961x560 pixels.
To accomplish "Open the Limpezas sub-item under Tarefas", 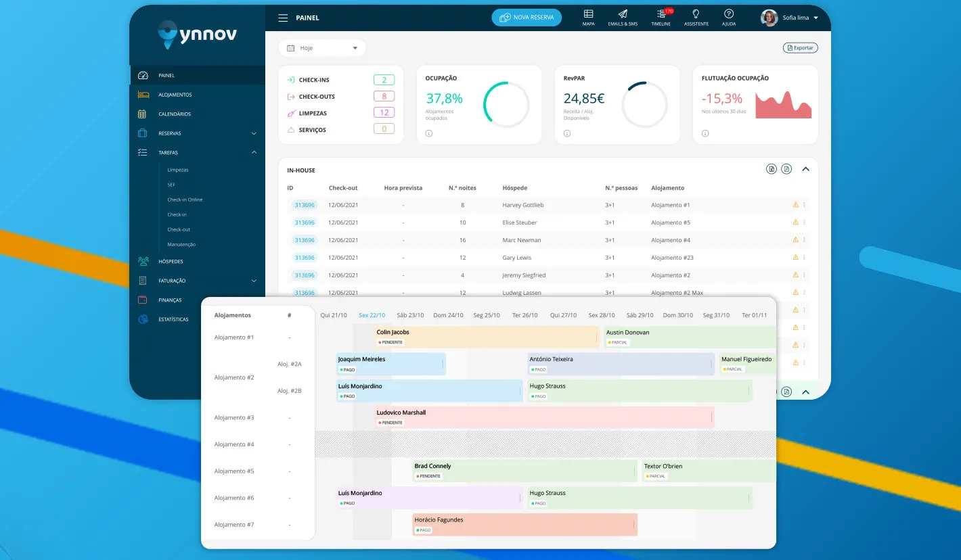I will point(178,170).
